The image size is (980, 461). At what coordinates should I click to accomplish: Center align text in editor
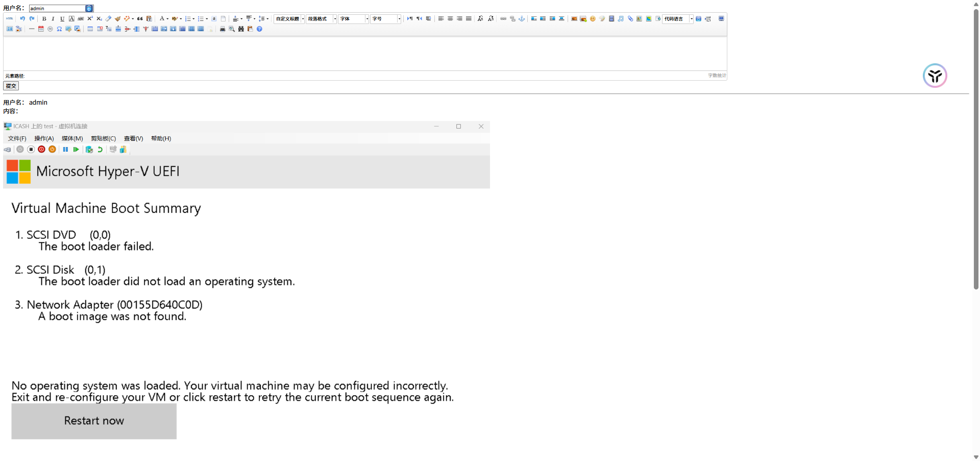coord(450,18)
